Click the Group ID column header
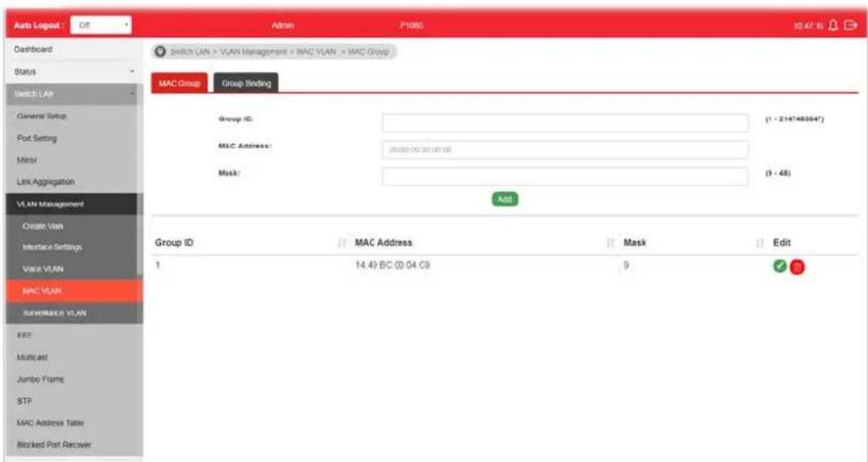This screenshot has width=868, height=462. (174, 243)
